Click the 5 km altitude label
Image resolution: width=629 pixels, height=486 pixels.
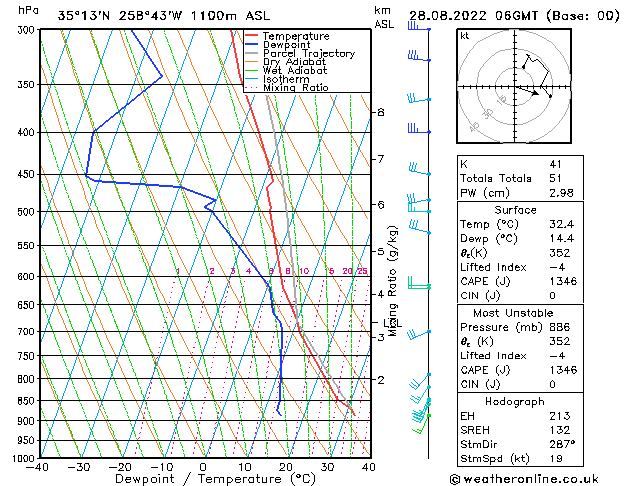(381, 251)
